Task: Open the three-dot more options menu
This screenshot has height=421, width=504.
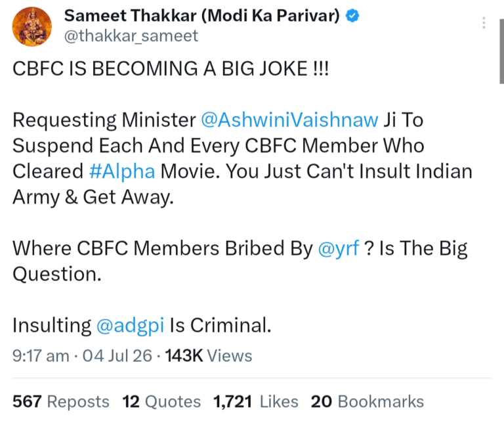Action: (x=484, y=23)
